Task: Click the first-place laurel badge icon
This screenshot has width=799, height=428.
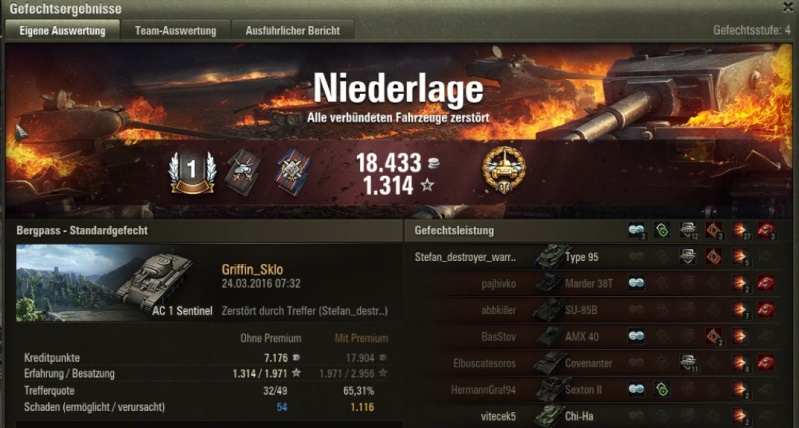Action: pyautogui.click(x=193, y=173)
